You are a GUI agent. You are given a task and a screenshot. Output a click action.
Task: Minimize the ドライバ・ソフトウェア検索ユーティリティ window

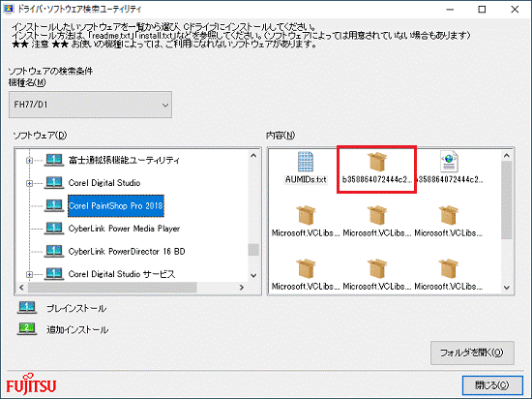[x=450, y=10]
